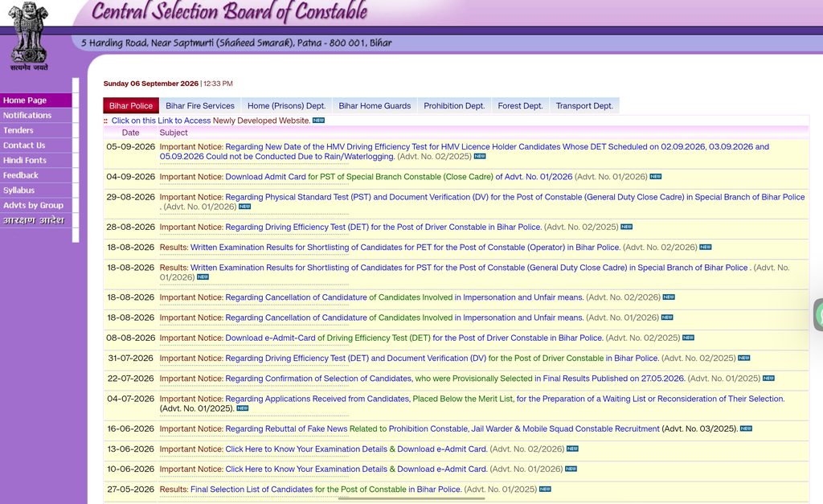Click the Sunday 06 September 2026 date text
Viewport: 823px width, 504px height.
[x=150, y=84]
